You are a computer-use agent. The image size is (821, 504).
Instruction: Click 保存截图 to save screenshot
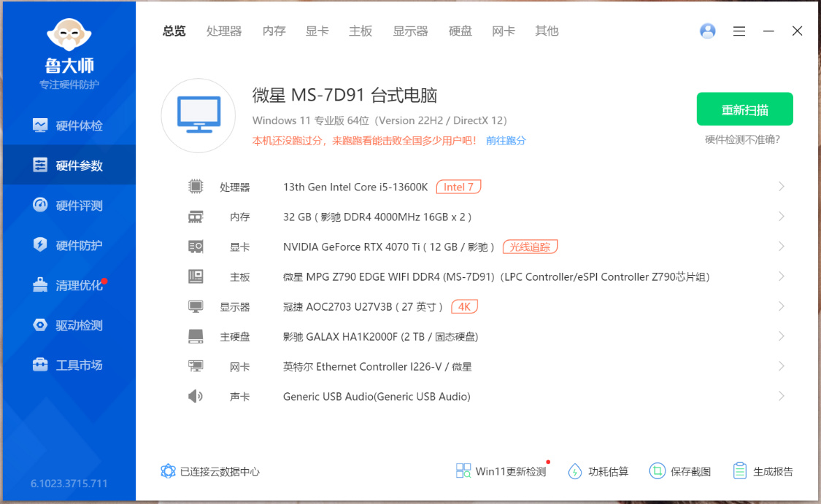680,472
